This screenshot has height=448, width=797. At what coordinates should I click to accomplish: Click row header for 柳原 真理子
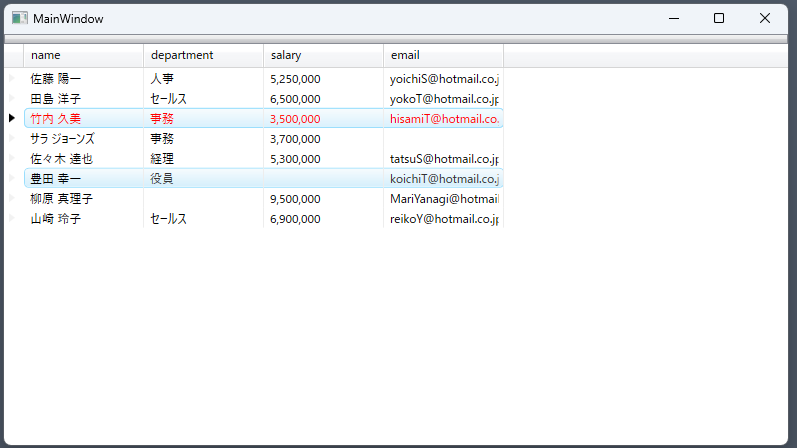[12, 198]
